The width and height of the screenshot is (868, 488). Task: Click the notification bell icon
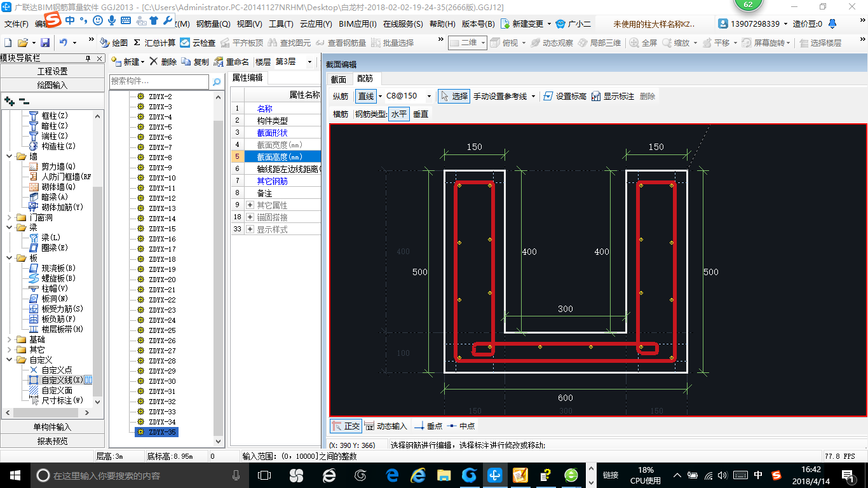click(x=832, y=24)
